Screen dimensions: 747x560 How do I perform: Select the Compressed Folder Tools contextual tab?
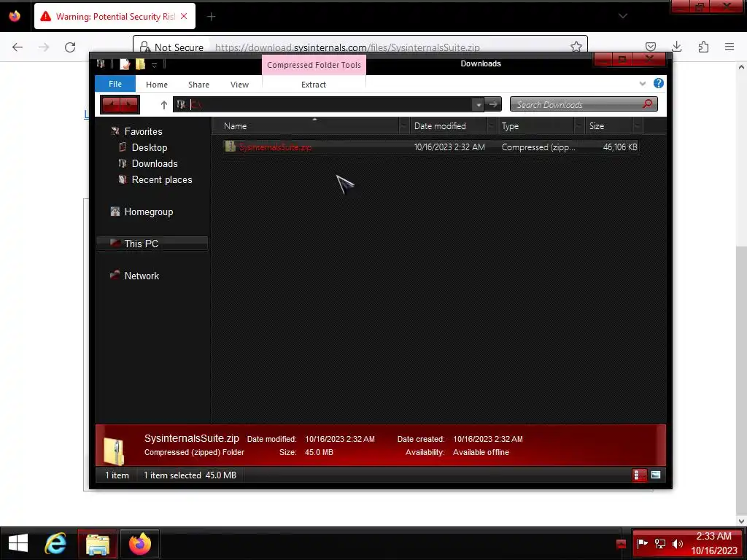pos(314,65)
